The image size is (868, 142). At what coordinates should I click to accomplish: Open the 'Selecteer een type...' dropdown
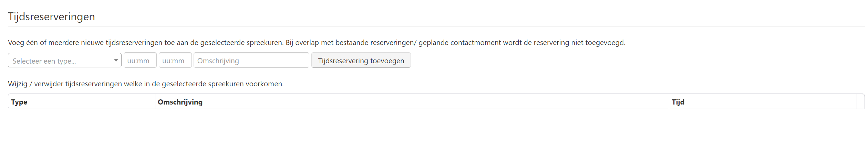pyautogui.click(x=64, y=61)
